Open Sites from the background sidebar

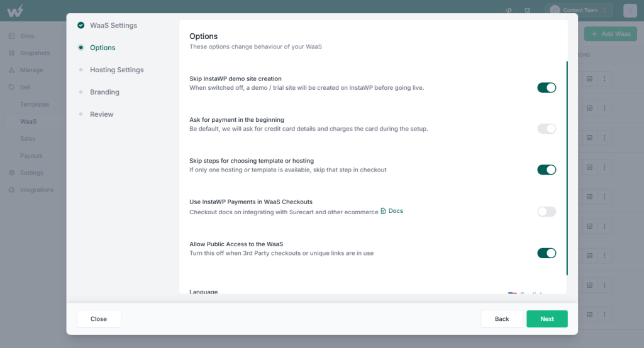coord(21,36)
